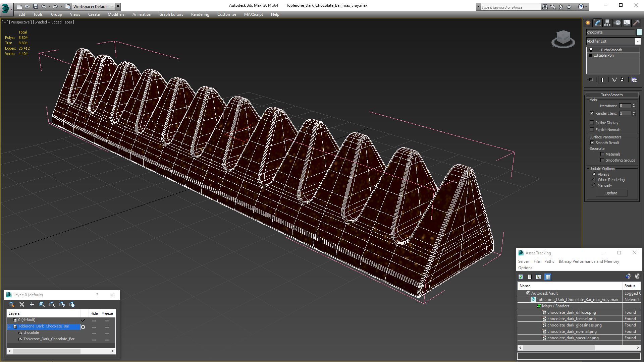The height and width of the screenshot is (362, 644).
Task: Click Create New Layer icon in Layer dialog
Action: pos(12,304)
